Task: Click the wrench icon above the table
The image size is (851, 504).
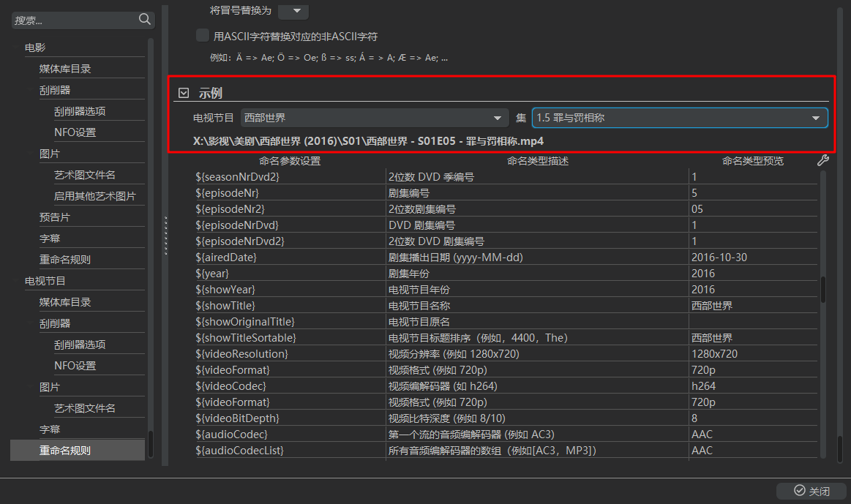Action: coord(822,161)
